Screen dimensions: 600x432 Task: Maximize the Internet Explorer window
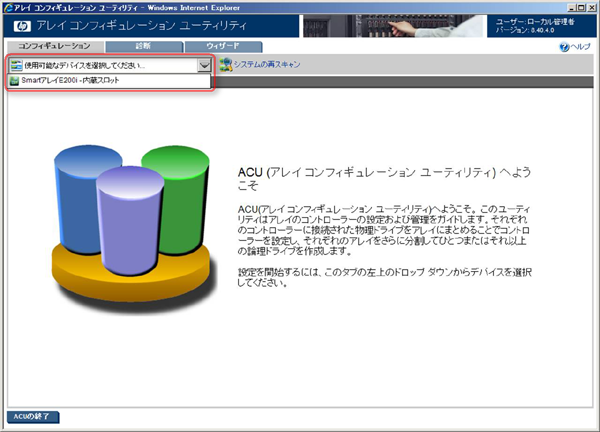pos(580,7)
